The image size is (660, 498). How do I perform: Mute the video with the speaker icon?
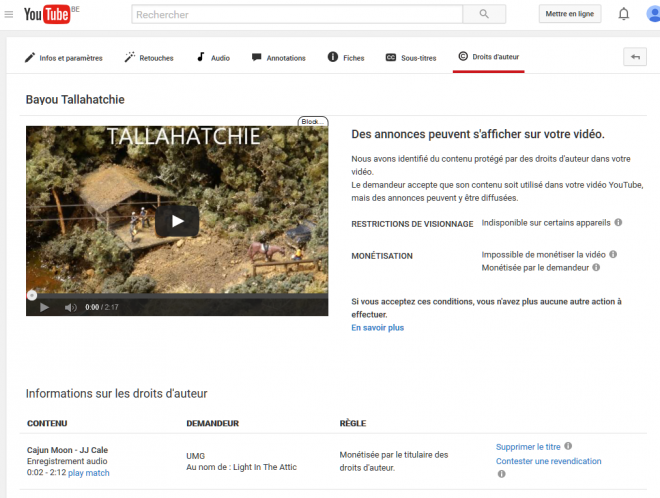click(71, 307)
